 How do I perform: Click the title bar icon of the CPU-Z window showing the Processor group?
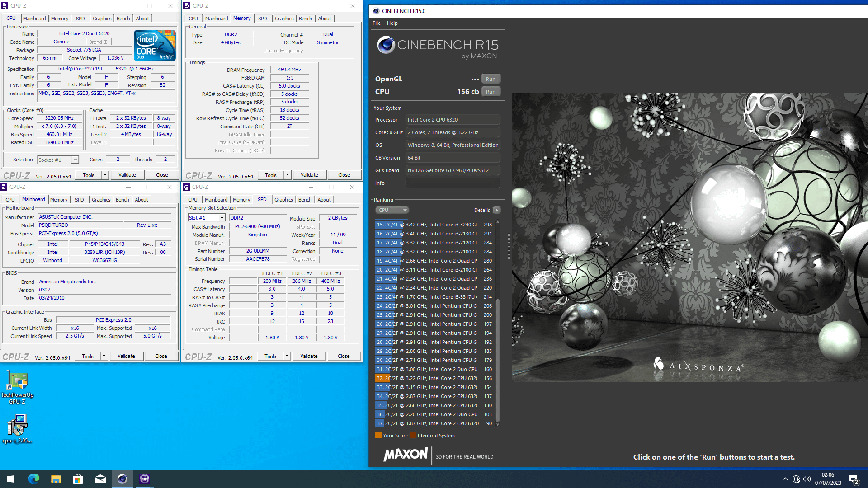[x=5, y=6]
